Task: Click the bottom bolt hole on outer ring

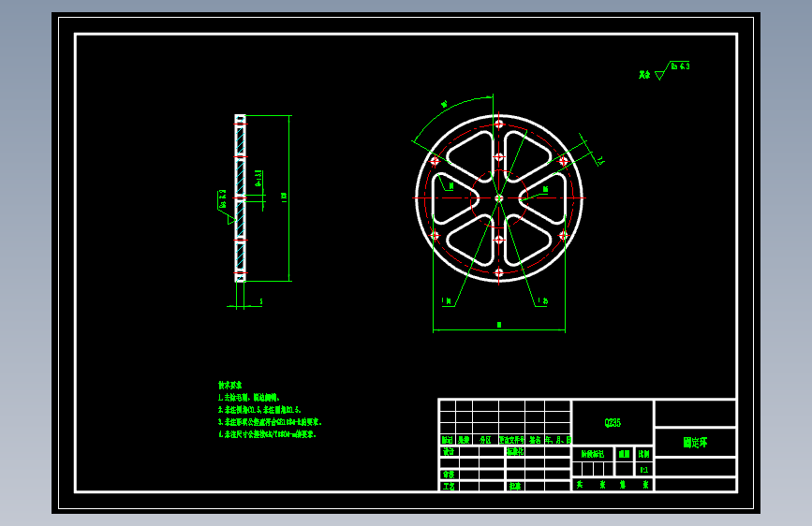Action: click(498, 272)
